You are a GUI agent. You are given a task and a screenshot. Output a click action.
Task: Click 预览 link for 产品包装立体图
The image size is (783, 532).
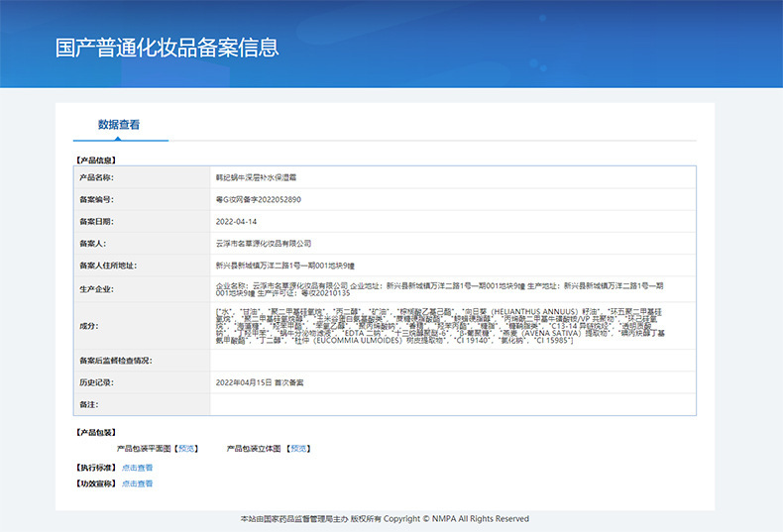[x=298, y=448]
